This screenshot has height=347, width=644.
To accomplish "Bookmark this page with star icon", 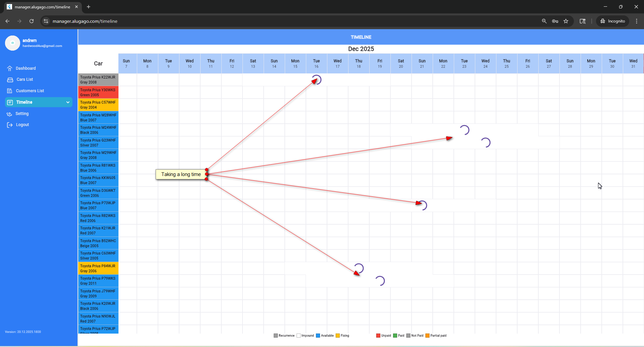I will tap(566, 21).
